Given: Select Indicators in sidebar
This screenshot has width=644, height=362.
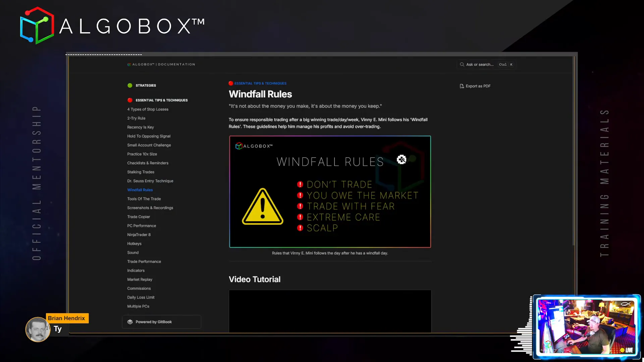Looking at the screenshot, I should coord(136,271).
